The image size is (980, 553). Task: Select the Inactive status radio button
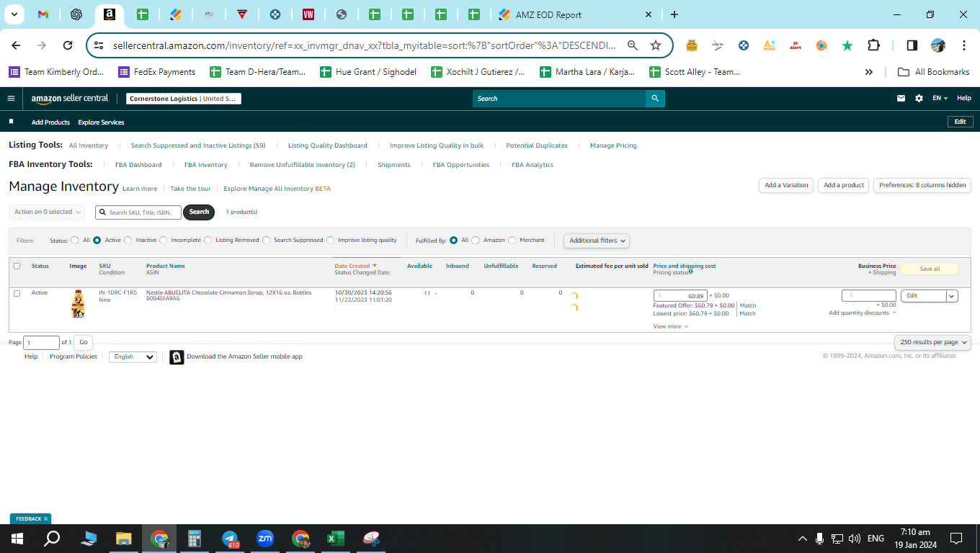tap(128, 240)
